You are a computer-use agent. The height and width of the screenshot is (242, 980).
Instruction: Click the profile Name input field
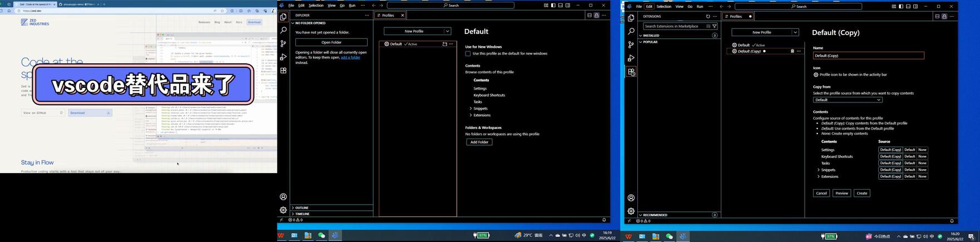868,56
